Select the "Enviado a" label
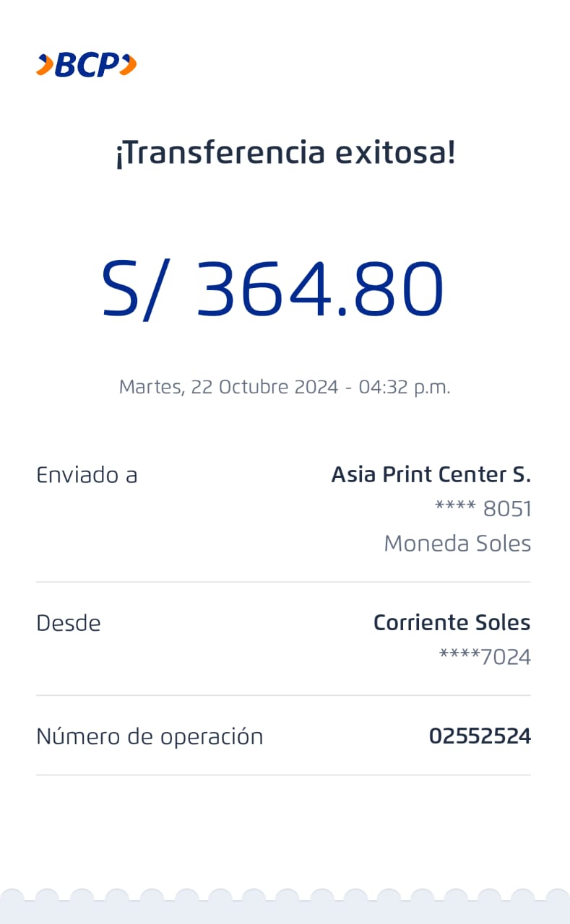This screenshot has width=570, height=924. 87,475
